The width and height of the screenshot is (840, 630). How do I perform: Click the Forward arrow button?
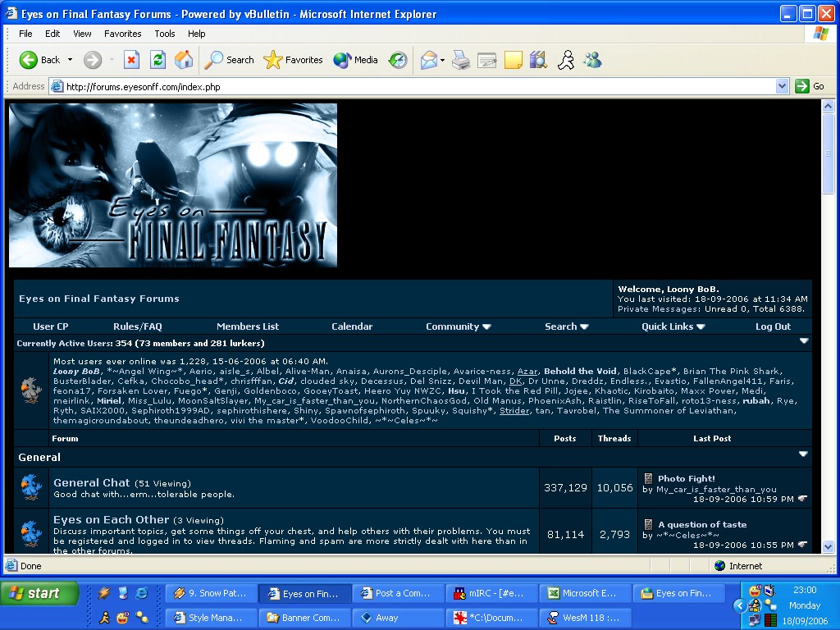click(93, 60)
